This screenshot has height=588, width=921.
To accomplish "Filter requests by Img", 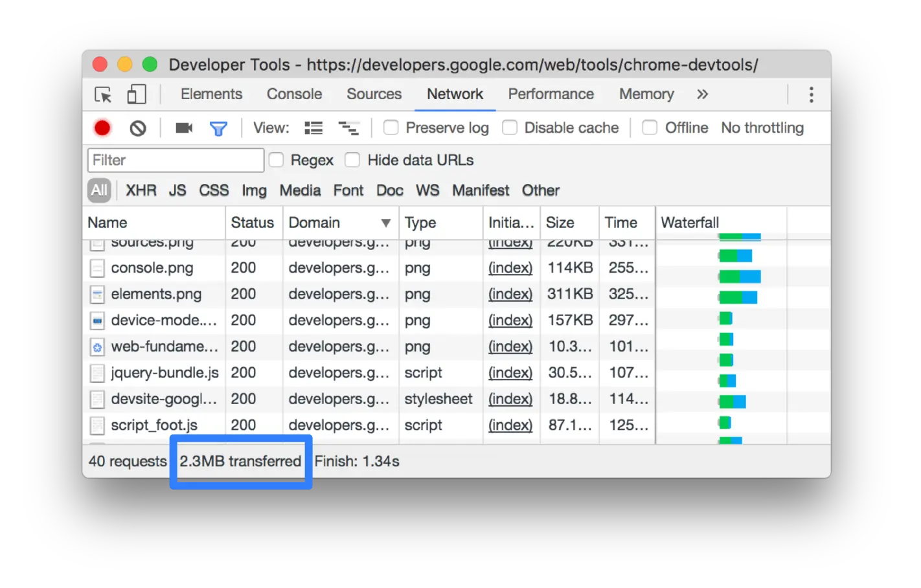I will coord(254,191).
